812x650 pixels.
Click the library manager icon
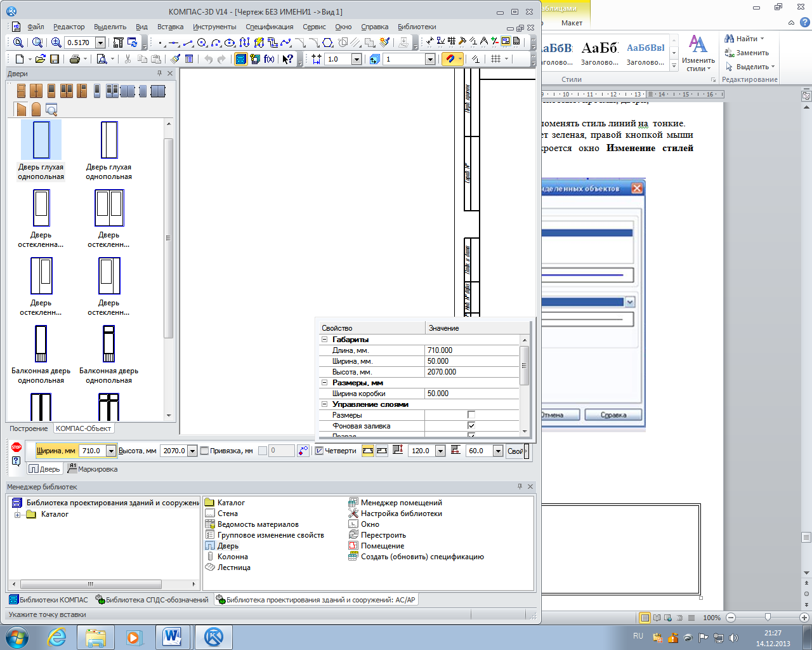click(240, 59)
